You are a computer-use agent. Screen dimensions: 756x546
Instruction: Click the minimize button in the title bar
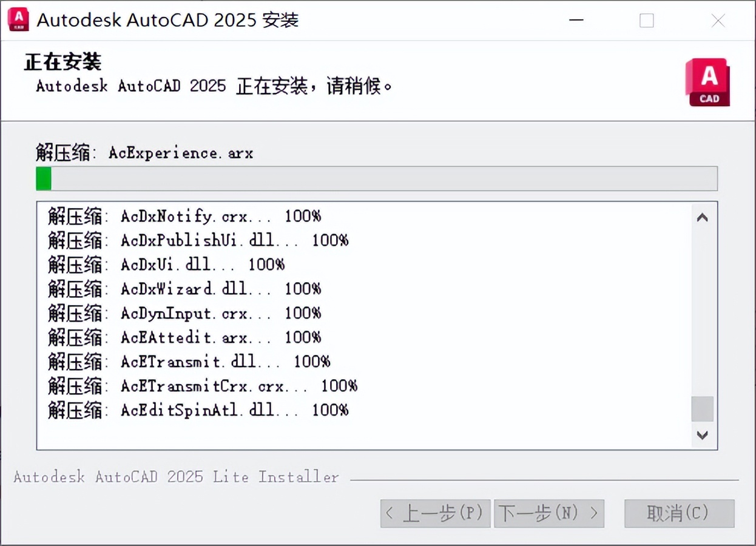(x=576, y=20)
